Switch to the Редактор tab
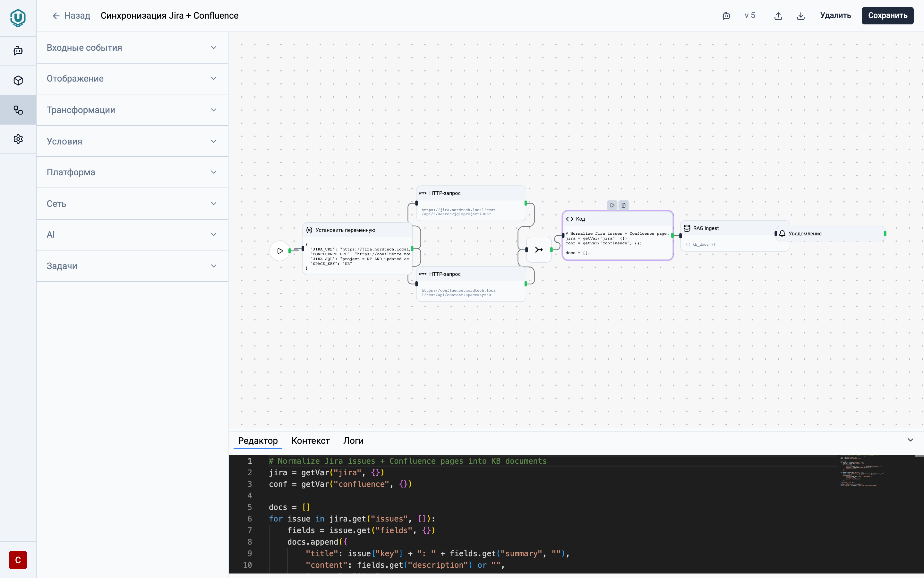This screenshot has width=924, height=578. [x=258, y=441]
